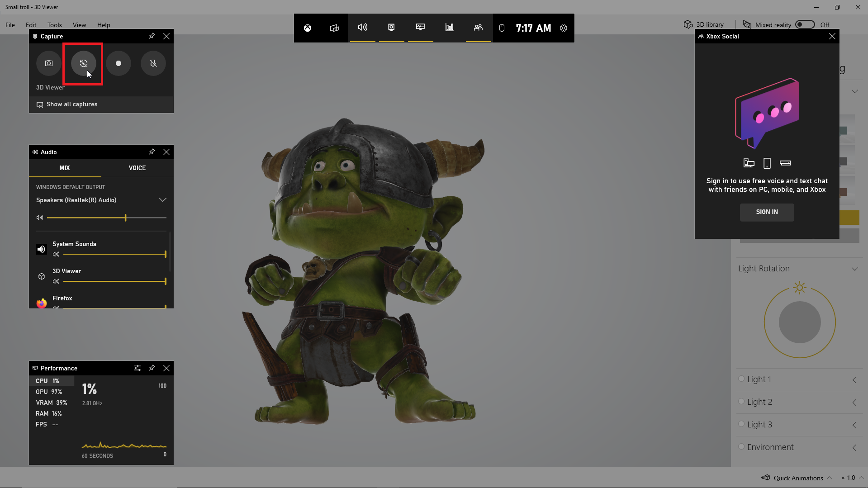Expand Light 1 settings chevron
Screen dimensions: 868x488
[854, 380]
